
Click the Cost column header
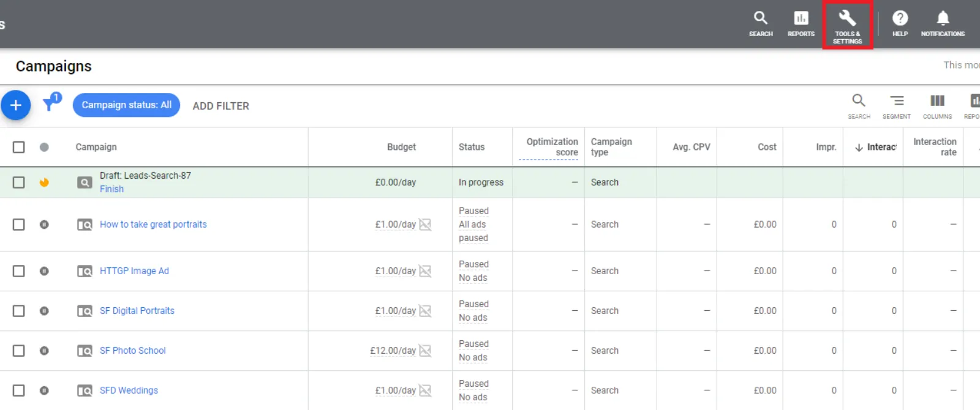tap(767, 147)
